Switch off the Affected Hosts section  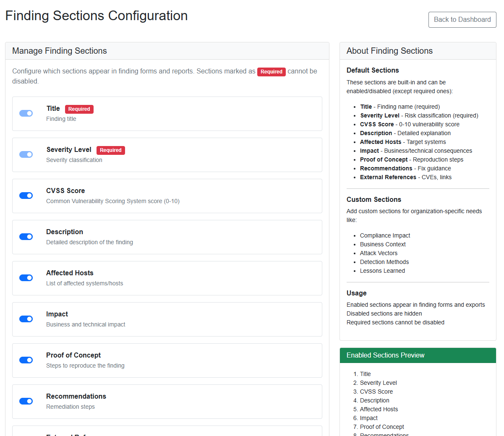coord(26,278)
